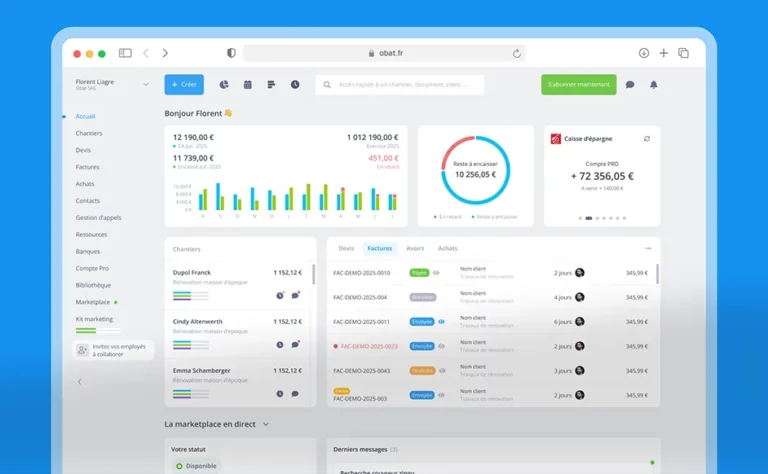Switch to the Devis tab
768x474 pixels.
pyautogui.click(x=346, y=248)
